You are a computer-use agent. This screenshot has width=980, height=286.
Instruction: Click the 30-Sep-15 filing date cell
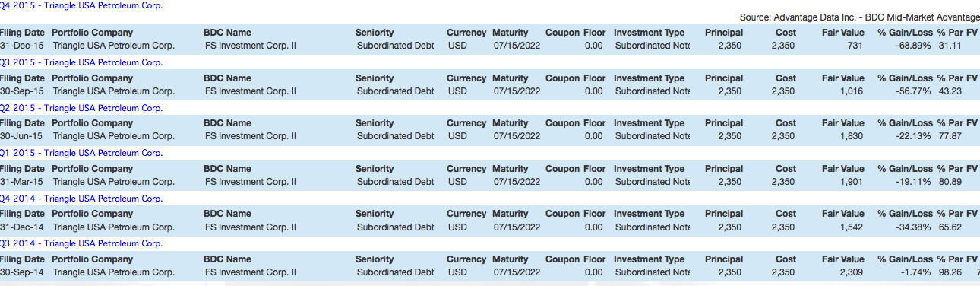pos(21,91)
